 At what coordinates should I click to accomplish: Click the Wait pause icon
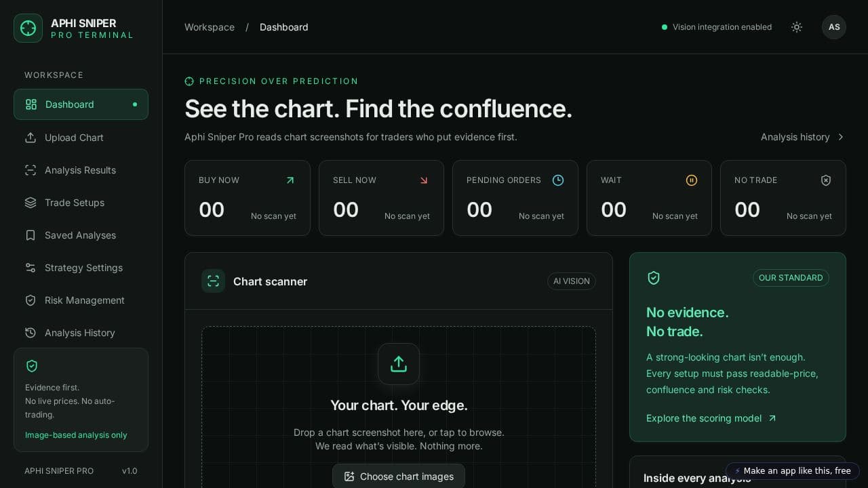pyautogui.click(x=692, y=180)
